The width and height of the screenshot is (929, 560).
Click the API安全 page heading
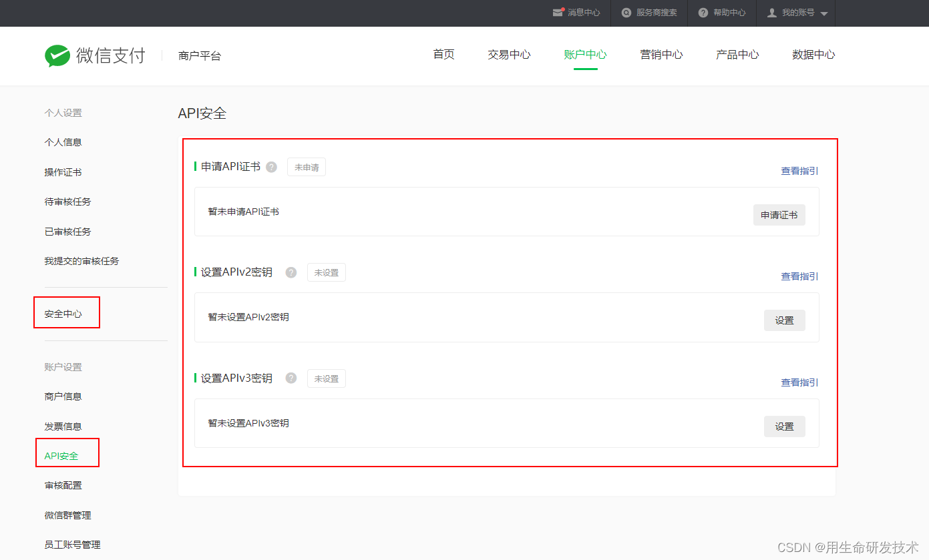coord(202,113)
